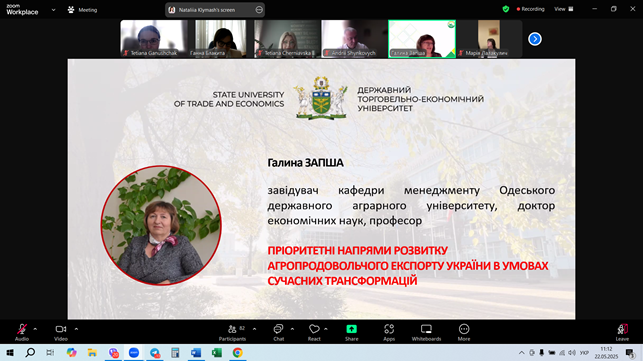The image size is (643, 361).
Task: Leave the meeting
Action: point(622,332)
